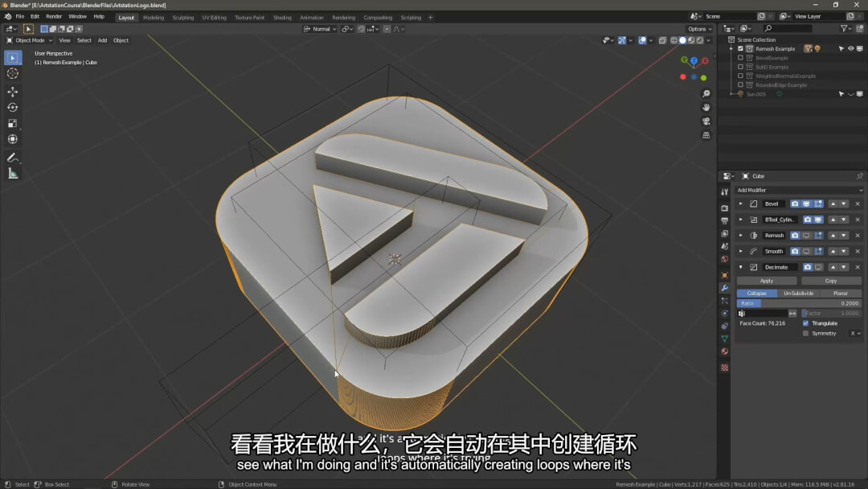Move the Smooth modifier up
Image resolution: width=868 pixels, height=489 pixels.
coord(833,252)
